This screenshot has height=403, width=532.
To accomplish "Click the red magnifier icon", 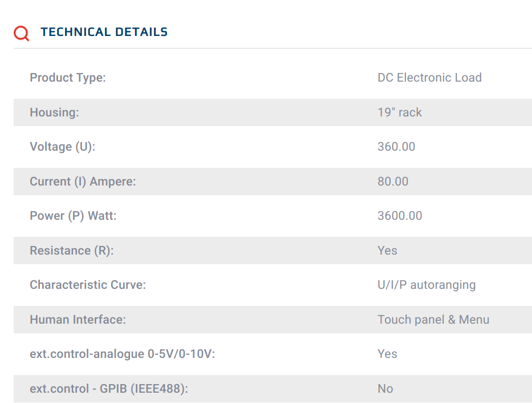I will pyautogui.click(x=21, y=33).
